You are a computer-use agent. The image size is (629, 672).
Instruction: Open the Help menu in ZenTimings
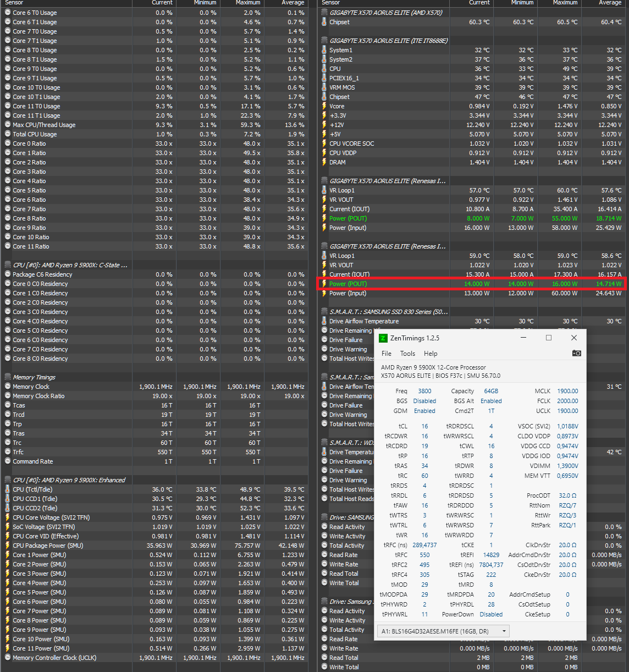pos(431,354)
